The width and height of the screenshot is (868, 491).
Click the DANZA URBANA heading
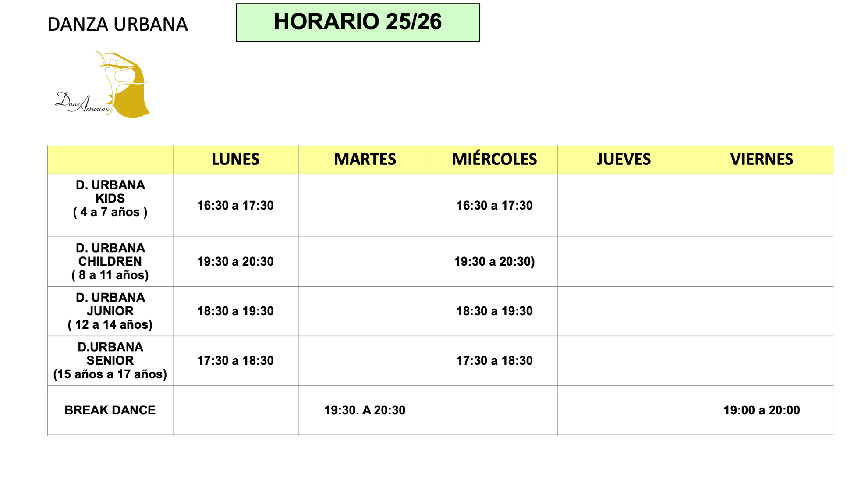coord(117,25)
